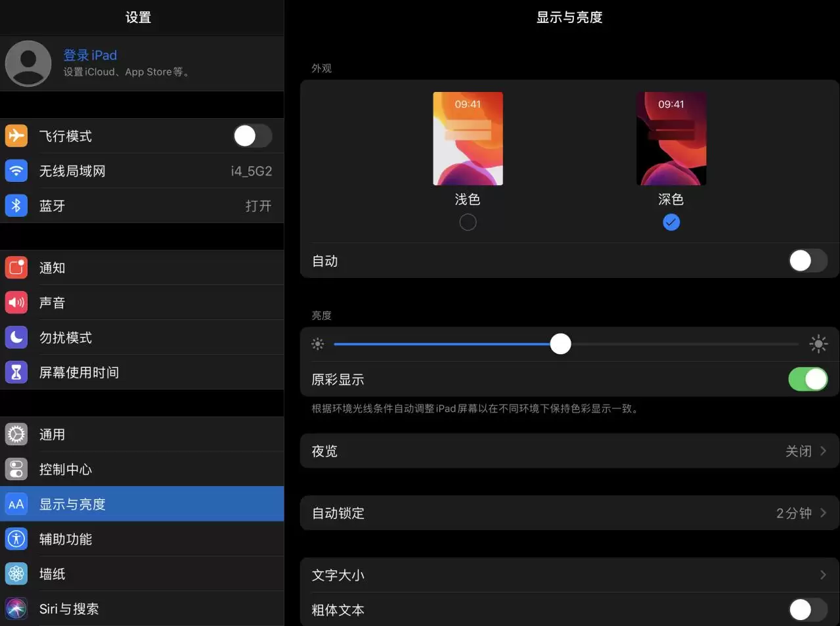The height and width of the screenshot is (626, 840).
Task: Open 通用 settings
Action: (x=142, y=434)
